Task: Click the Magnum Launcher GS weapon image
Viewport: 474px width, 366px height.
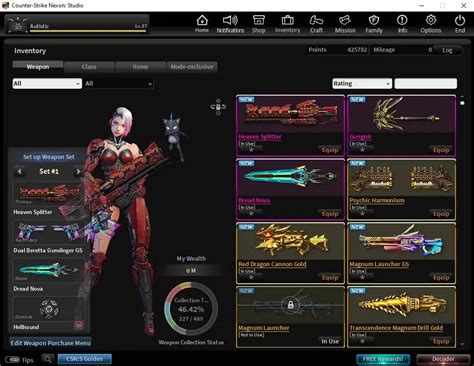Action: (x=401, y=242)
